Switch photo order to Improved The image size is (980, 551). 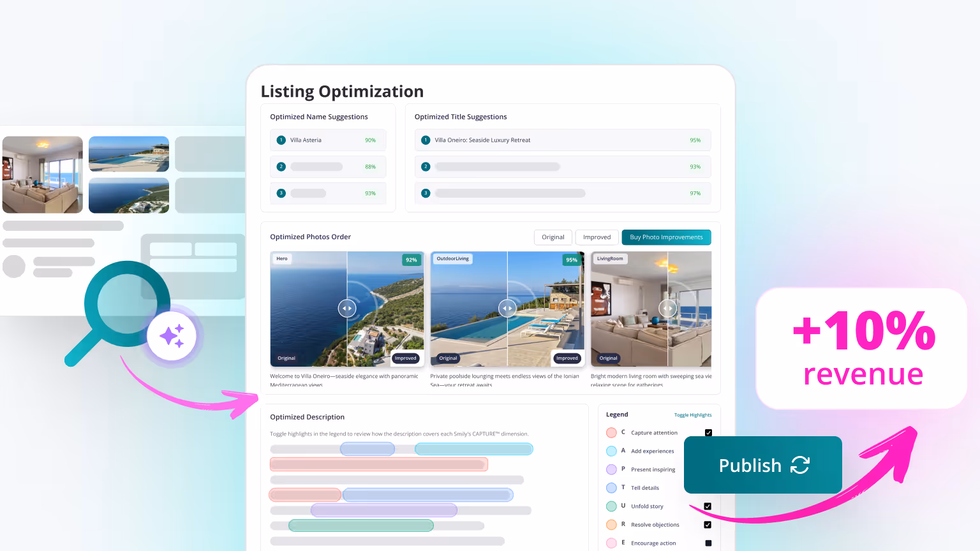597,237
